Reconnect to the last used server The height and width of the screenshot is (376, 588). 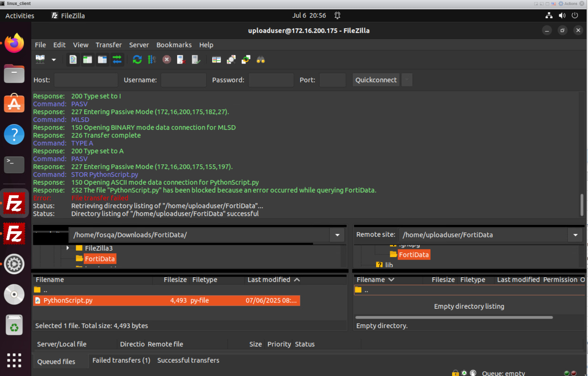tap(196, 60)
